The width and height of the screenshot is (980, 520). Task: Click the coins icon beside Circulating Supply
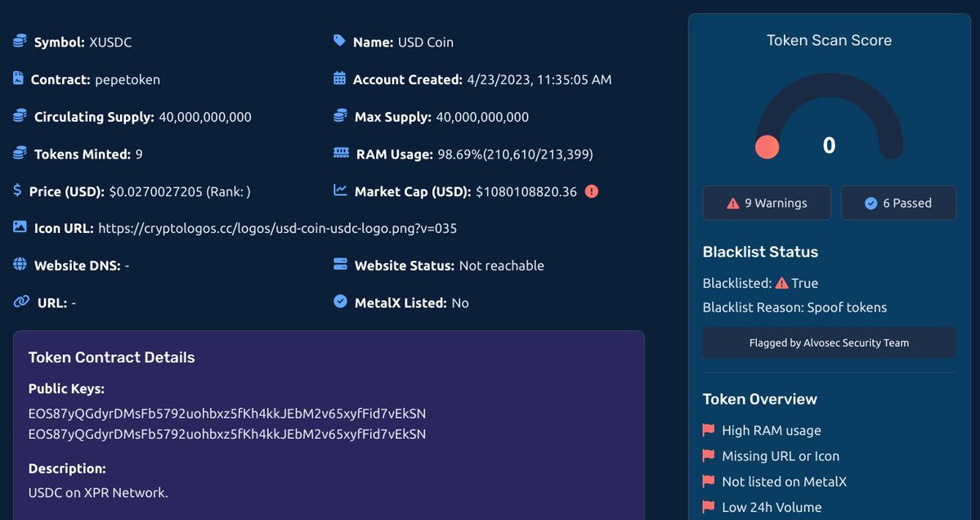[20, 115]
